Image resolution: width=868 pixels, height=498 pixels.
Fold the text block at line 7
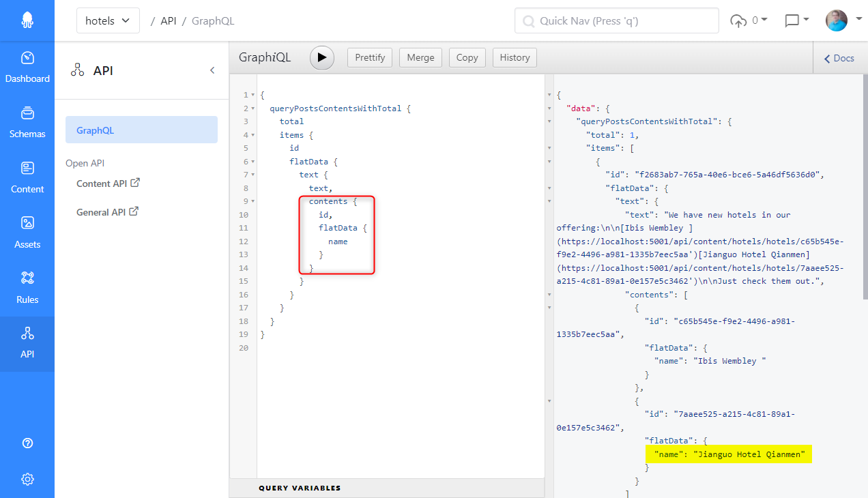tap(253, 175)
